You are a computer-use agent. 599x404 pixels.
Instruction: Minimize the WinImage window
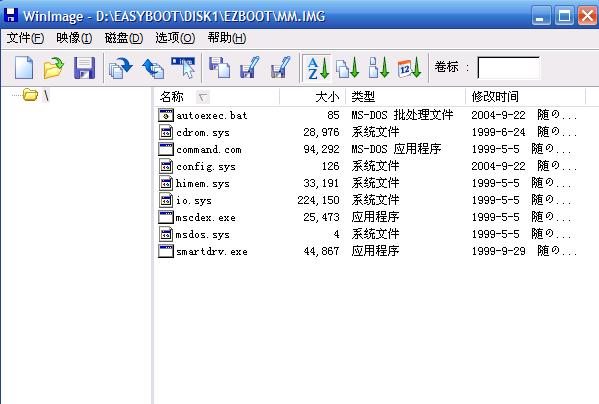(540, 16)
